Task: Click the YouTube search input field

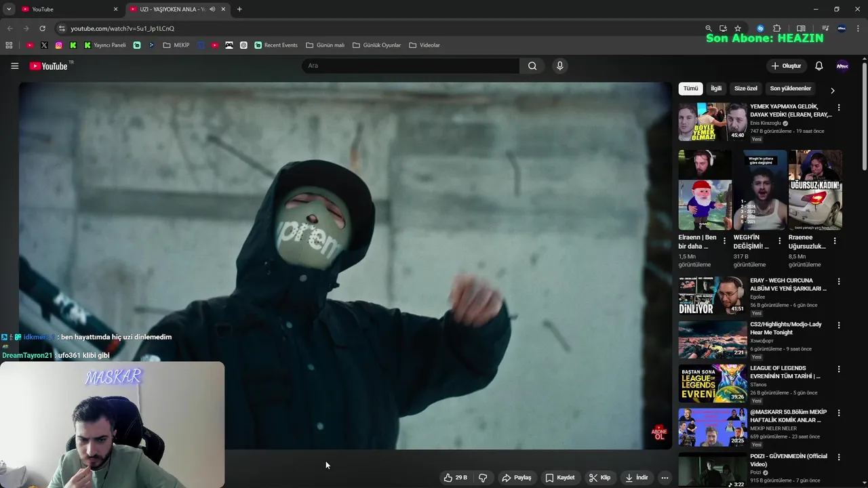Action: pos(410,66)
